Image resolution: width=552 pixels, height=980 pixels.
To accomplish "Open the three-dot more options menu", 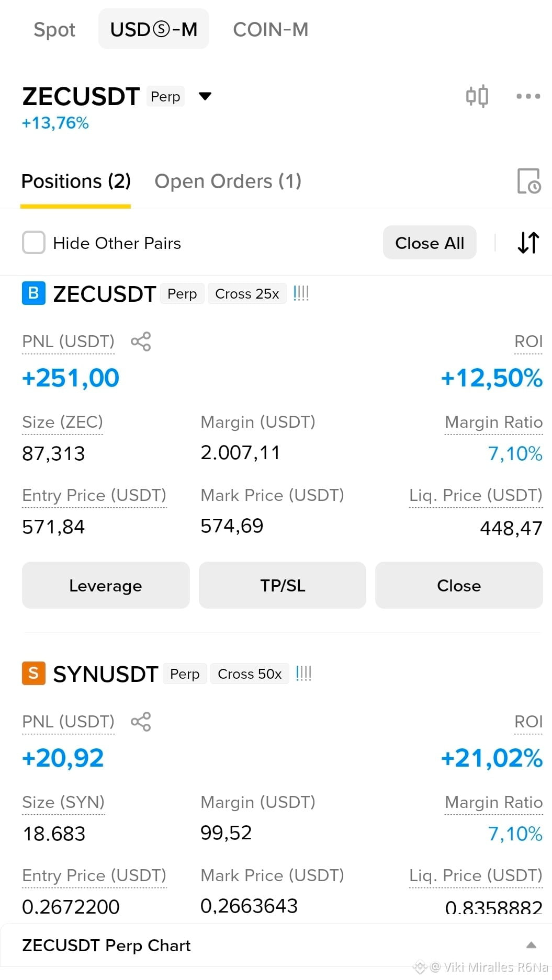I will [x=528, y=96].
